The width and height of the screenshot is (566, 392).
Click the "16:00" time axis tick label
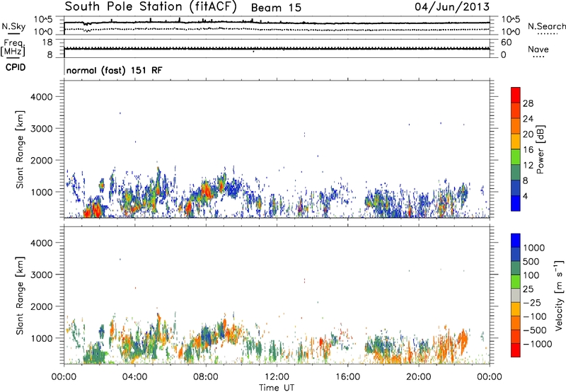coord(347,377)
